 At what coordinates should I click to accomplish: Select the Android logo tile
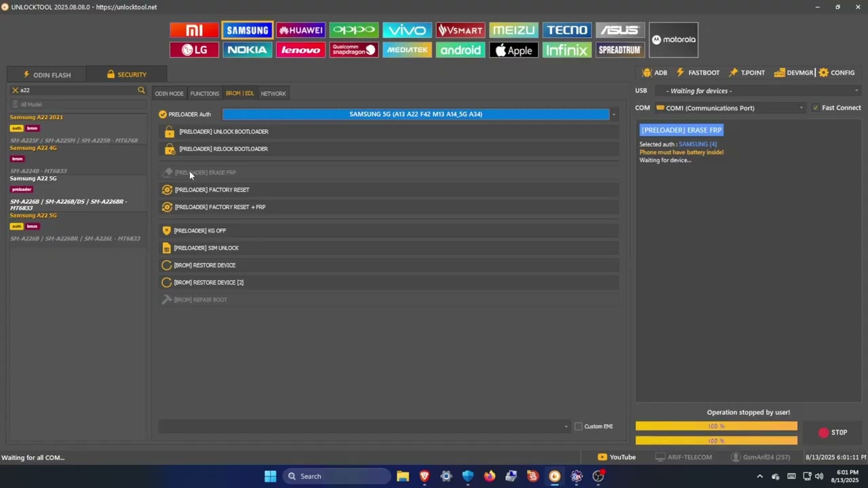coord(460,50)
